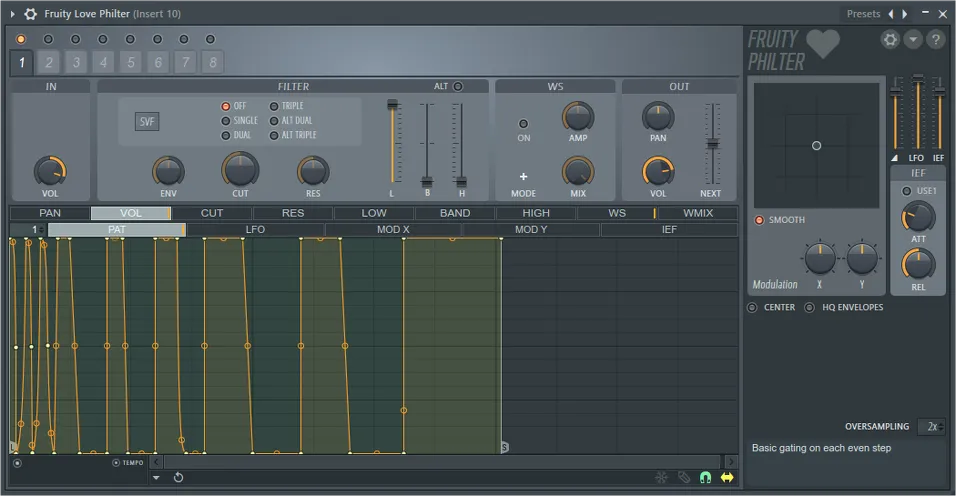Open the LFO source tab

tap(255, 230)
